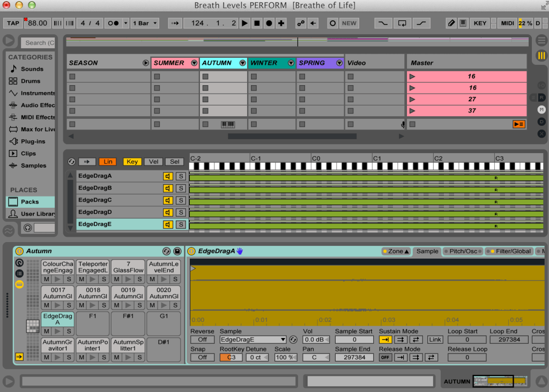Enable Link in the Sustain Mode section

434,340
